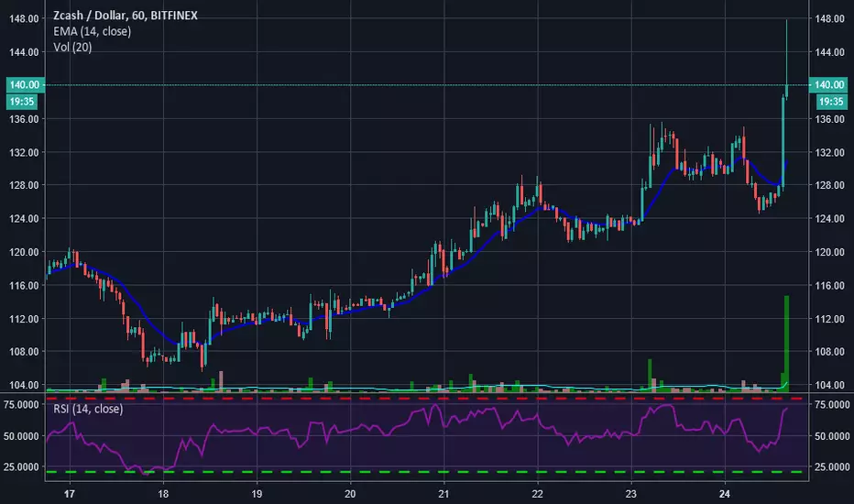This screenshot has height=504, width=854.
Task: Click the 25.0000 RSI label on left axis
Action: (x=22, y=467)
